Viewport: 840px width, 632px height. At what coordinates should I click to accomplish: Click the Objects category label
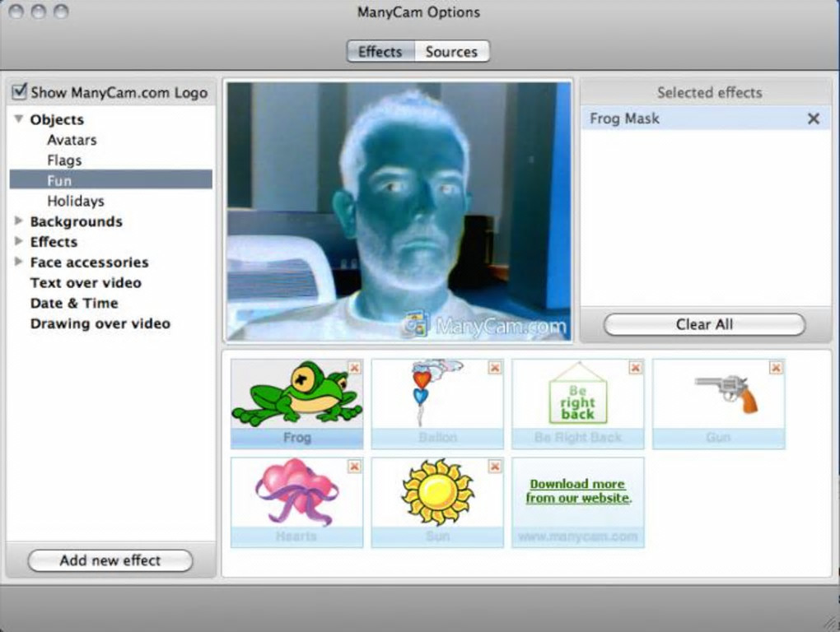click(57, 119)
